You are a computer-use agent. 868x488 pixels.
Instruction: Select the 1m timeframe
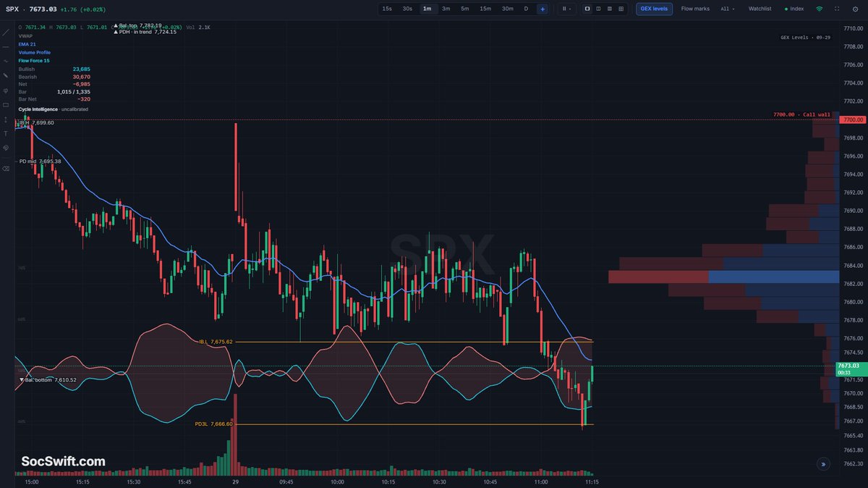(x=427, y=9)
